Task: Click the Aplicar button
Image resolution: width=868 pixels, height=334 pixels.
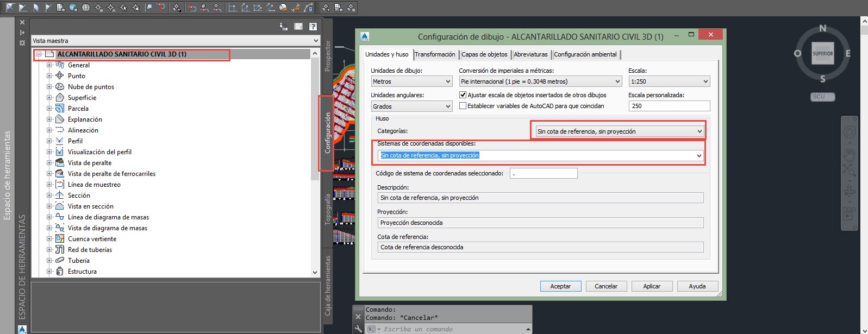Action: coord(652,286)
